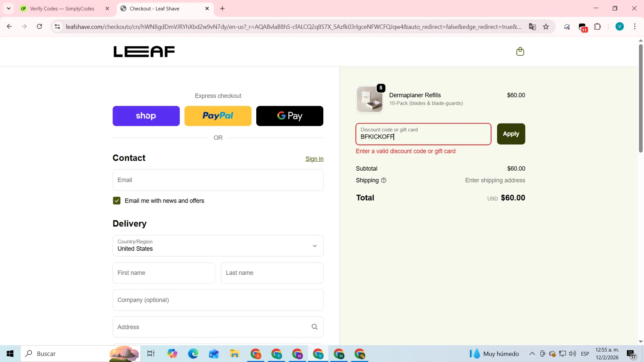The height and width of the screenshot is (362, 644).
Task: Click the page vertical scrollbar
Action: click(x=641, y=98)
